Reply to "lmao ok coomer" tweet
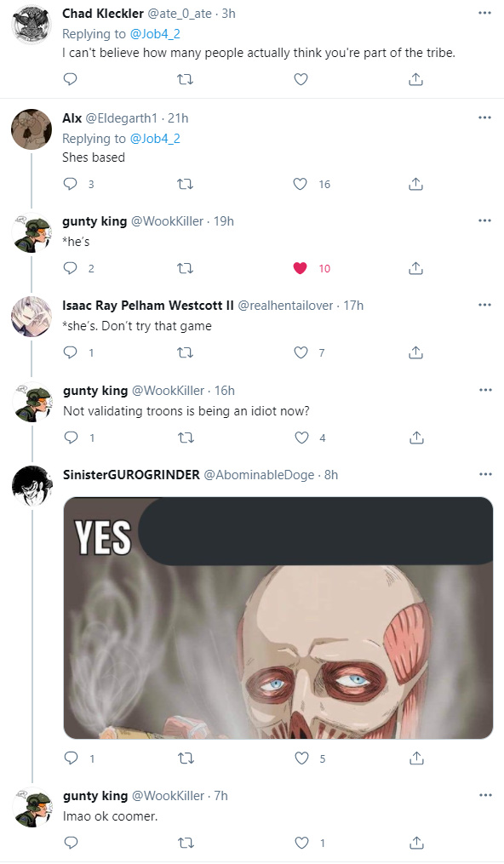The width and height of the screenshot is (504, 864). pyautogui.click(x=71, y=843)
